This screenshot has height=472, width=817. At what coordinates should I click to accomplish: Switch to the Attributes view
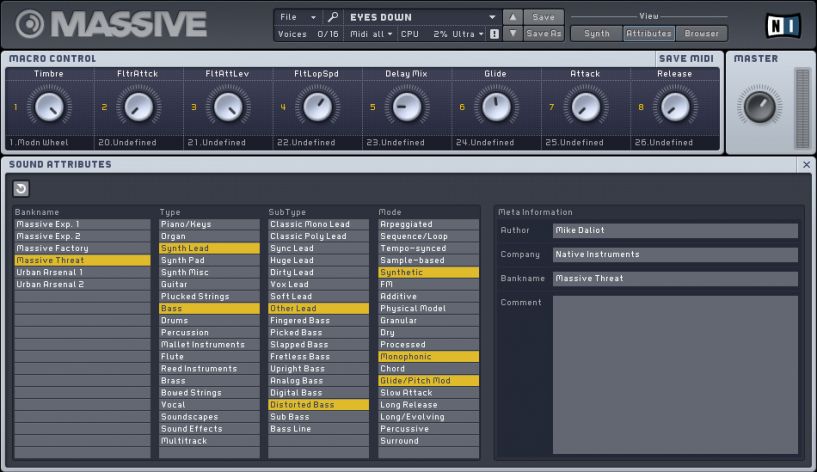[x=649, y=33]
